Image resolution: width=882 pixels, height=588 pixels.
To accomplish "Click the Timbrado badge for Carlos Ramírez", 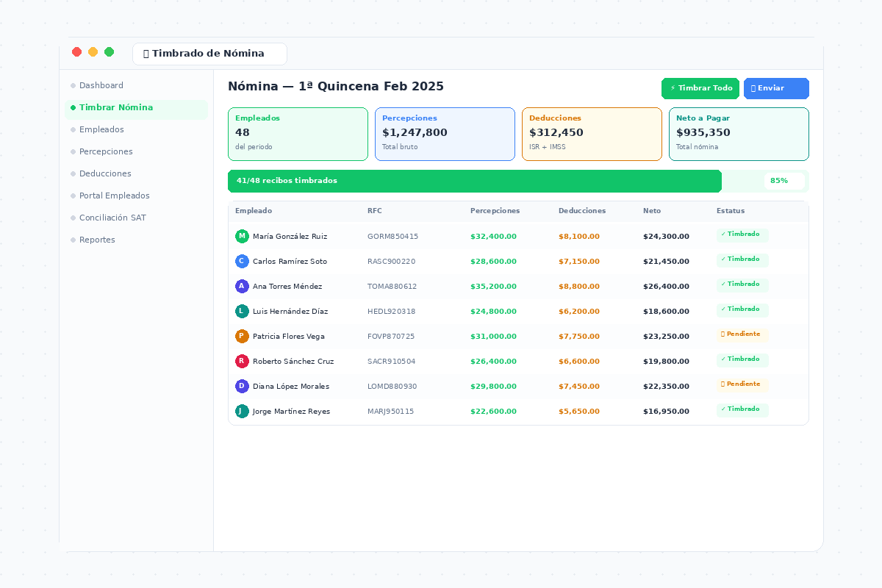I will coord(742,259).
